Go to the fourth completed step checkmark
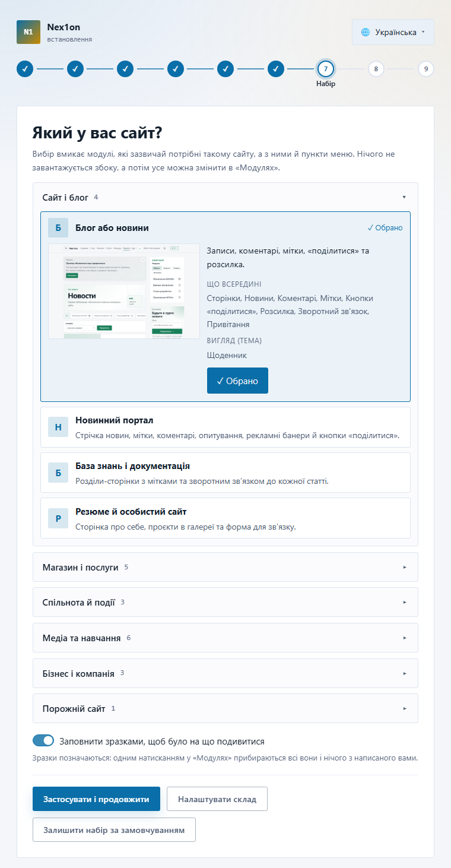 175,69
